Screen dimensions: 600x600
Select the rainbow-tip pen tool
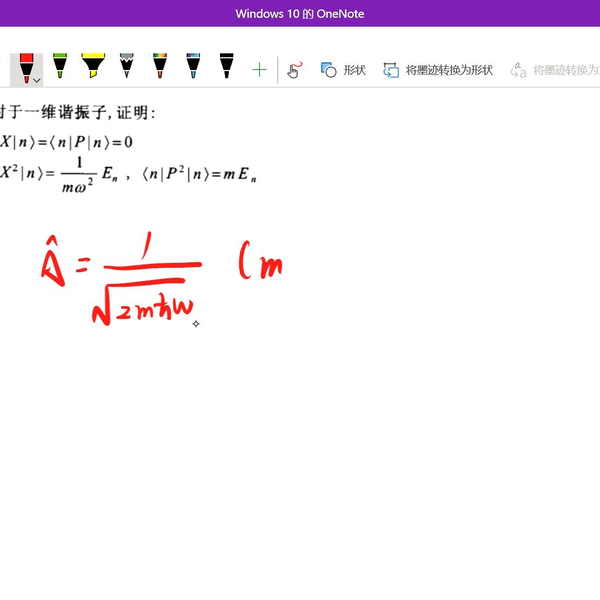coord(160,66)
